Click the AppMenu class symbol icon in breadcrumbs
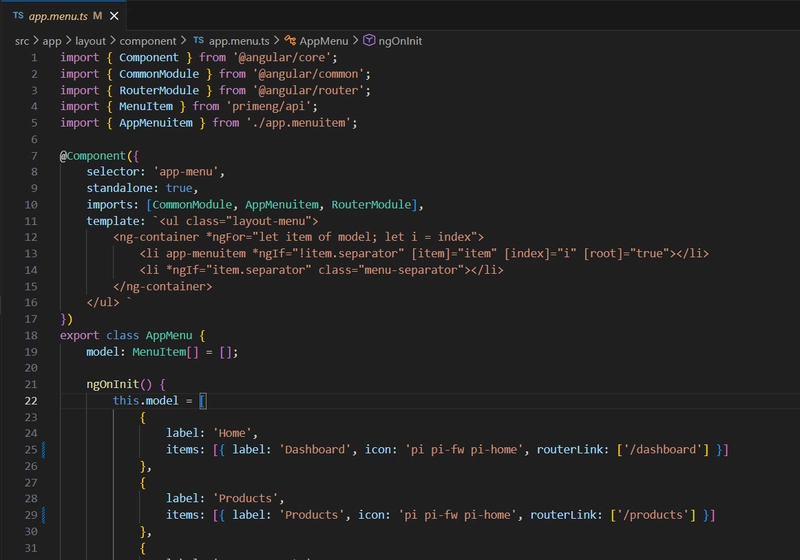 (x=290, y=41)
